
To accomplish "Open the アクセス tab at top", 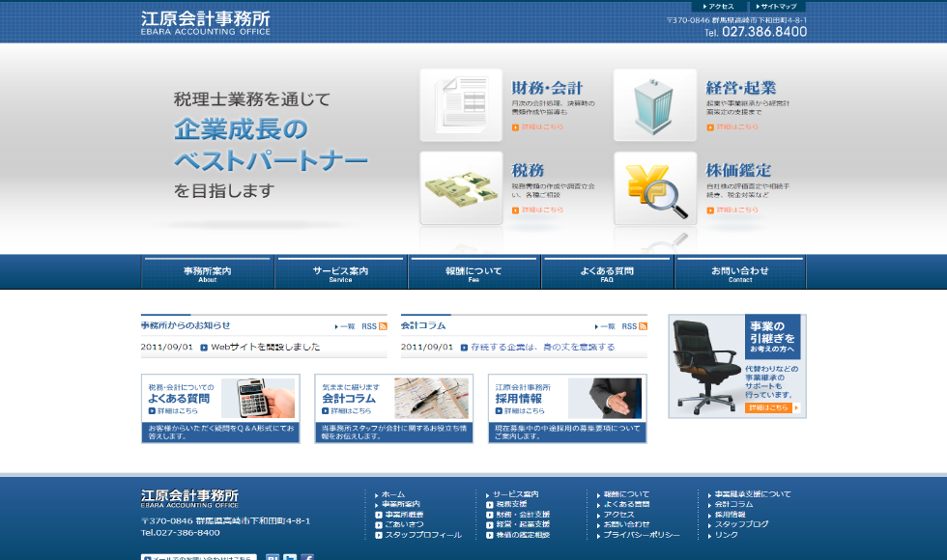I will [718, 6].
